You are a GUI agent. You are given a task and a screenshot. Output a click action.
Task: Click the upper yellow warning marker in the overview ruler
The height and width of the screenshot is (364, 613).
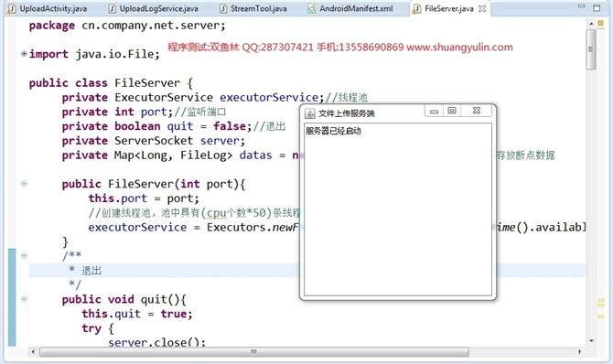click(x=601, y=300)
